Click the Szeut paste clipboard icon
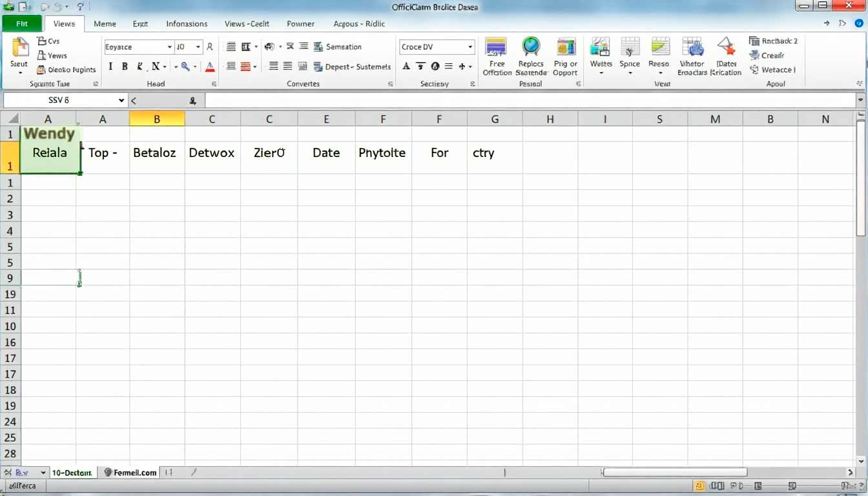868x496 pixels. click(x=20, y=48)
